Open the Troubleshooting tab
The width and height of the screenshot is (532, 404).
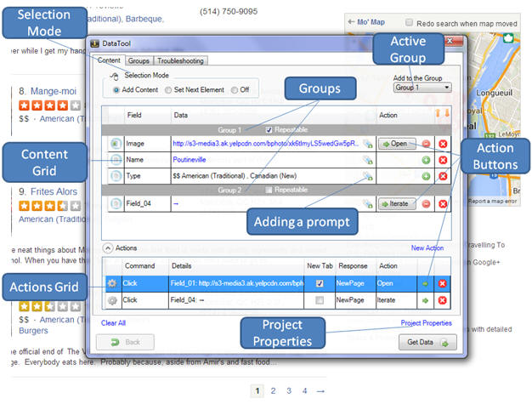179,60
